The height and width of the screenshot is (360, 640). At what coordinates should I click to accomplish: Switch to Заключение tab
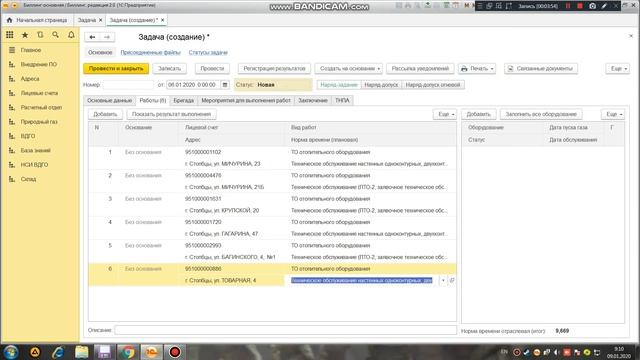click(x=313, y=100)
